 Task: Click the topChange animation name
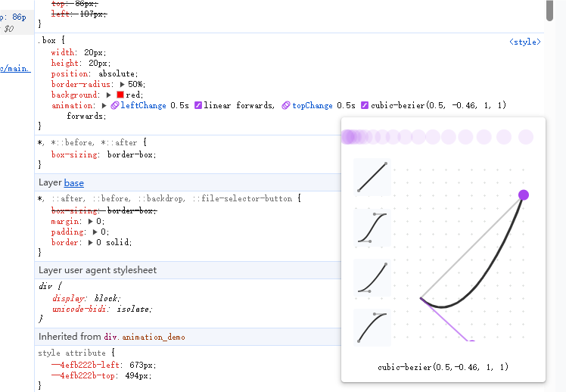click(313, 105)
